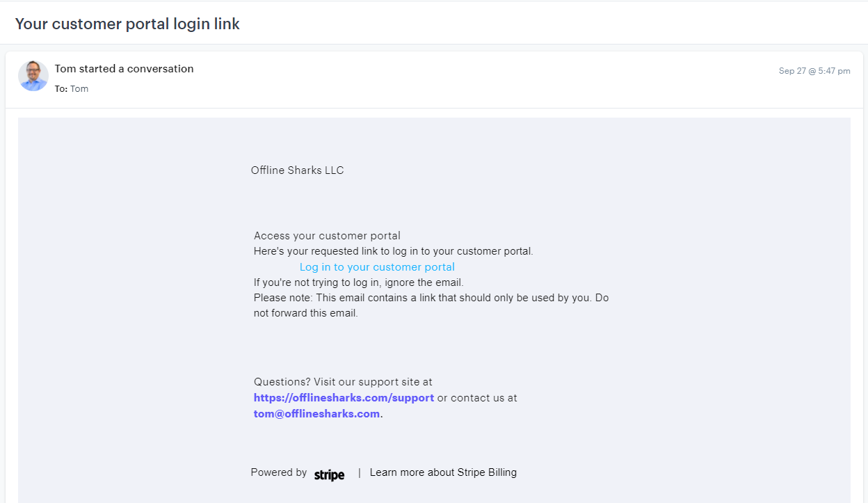Click the 'or contact us at' text

477,398
